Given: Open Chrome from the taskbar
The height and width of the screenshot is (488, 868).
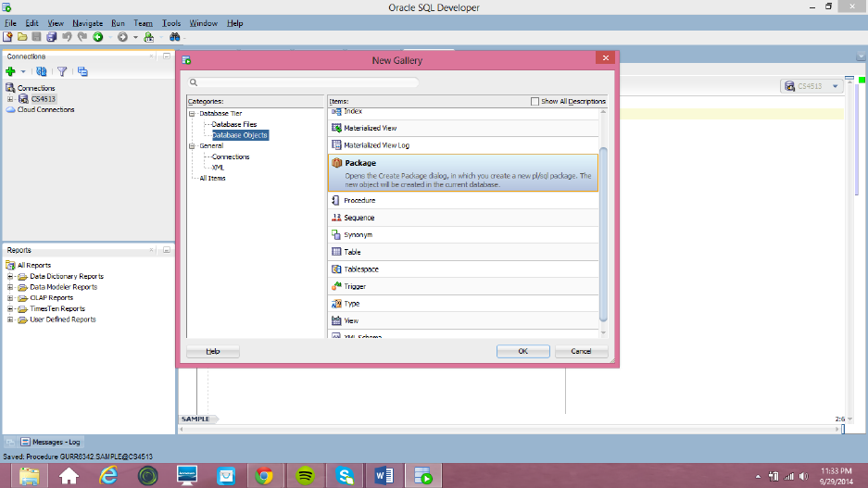Looking at the screenshot, I should coord(264,476).
